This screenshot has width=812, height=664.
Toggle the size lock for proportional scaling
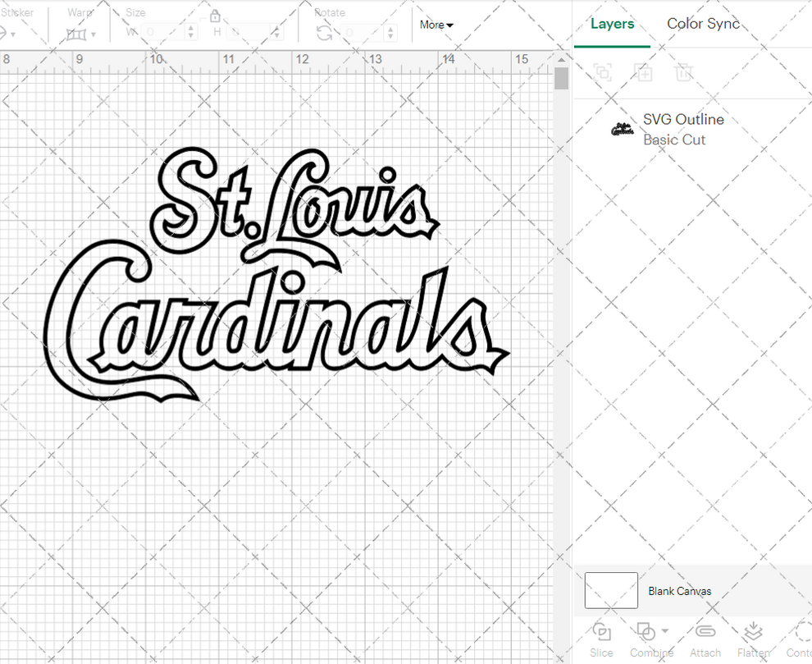click(x=215, y=15)
